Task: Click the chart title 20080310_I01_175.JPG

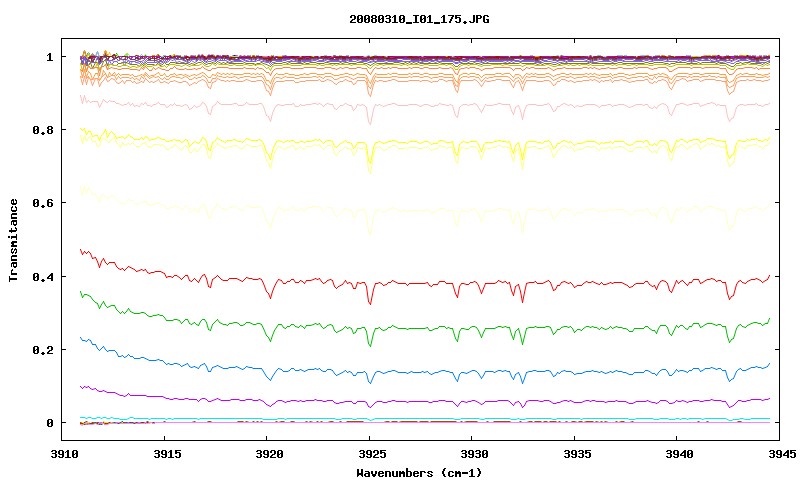Action: (419, 19)
